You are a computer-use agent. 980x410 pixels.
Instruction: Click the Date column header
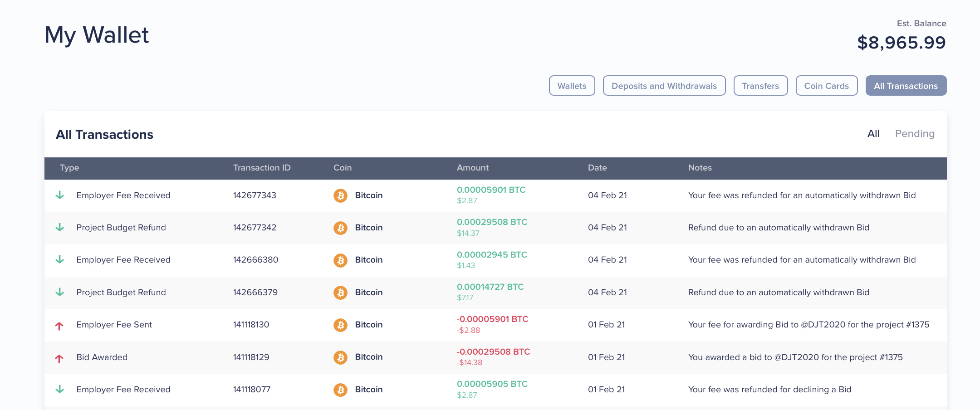click(597, 168)
